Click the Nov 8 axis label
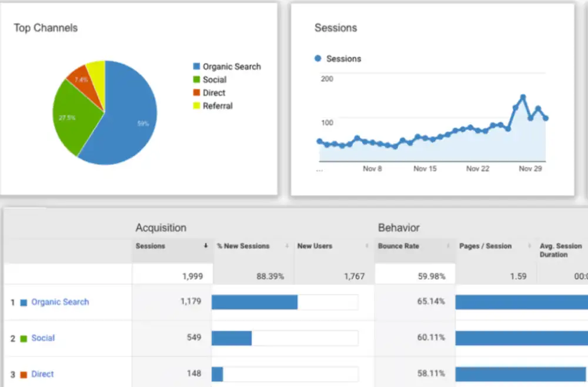The width and height of the screenshot is (588, 387). point(372,169)
